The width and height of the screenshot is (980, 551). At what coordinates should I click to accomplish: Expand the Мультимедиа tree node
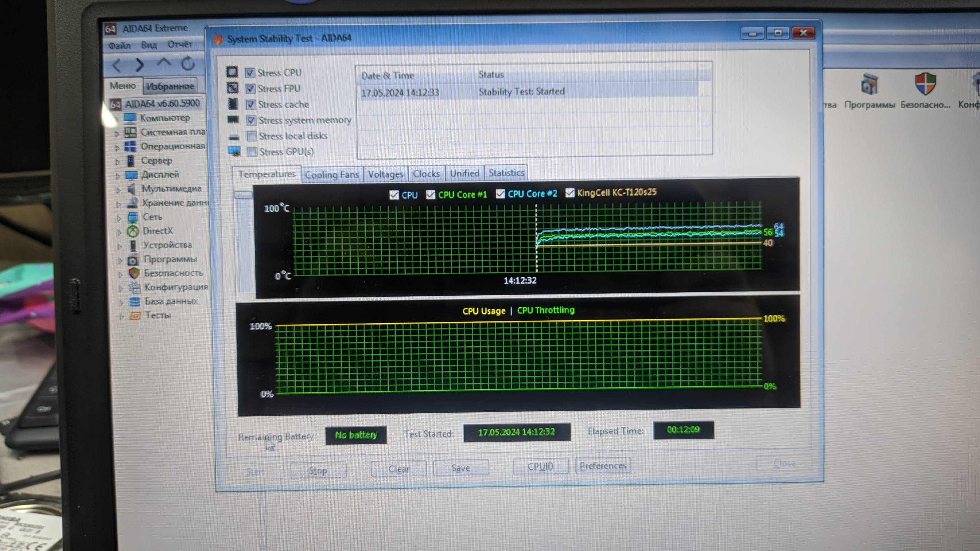[x=118, y=190]
